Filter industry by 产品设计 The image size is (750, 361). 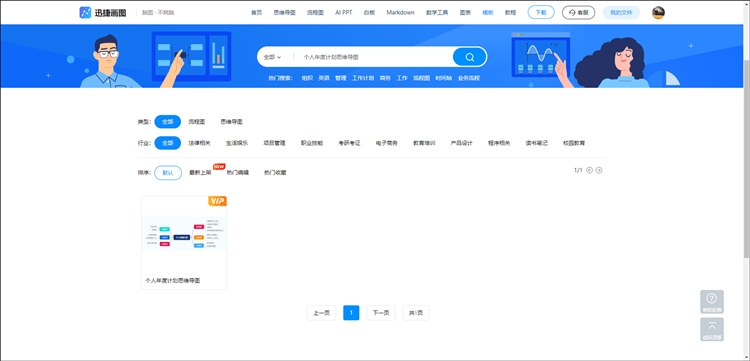coord(462,143)
